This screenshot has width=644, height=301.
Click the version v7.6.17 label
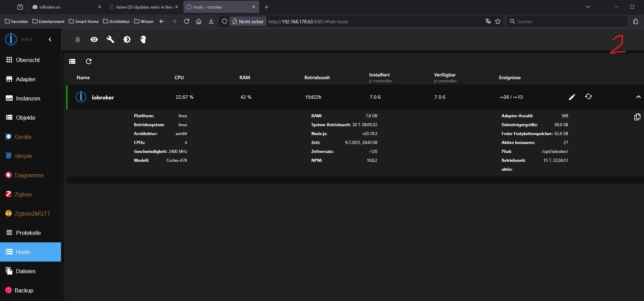pyautogui.click(x=27, y=40)
